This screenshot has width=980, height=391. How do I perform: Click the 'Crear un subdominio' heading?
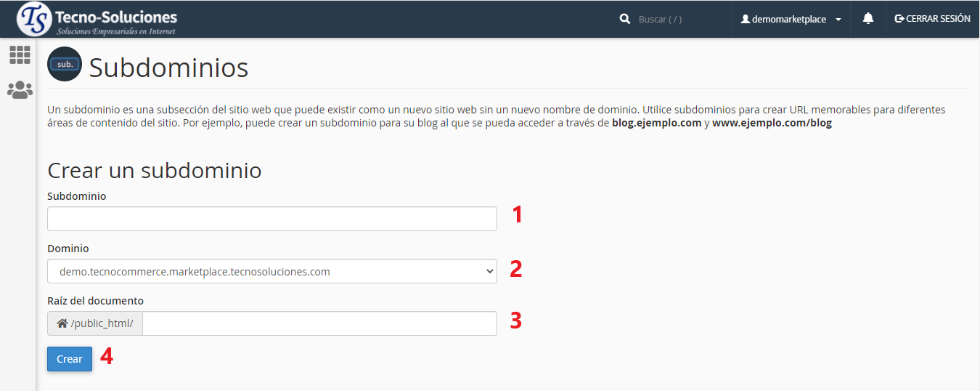(154, 170)
